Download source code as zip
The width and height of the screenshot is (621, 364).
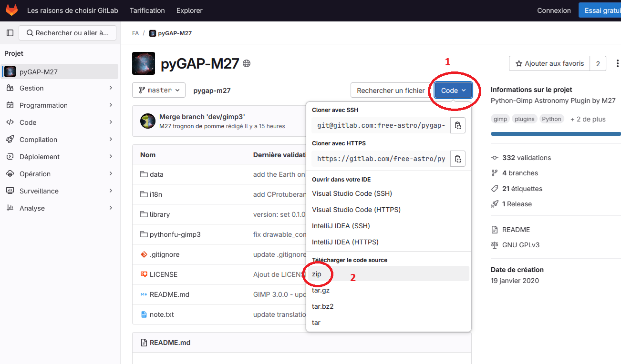(317, 274)
